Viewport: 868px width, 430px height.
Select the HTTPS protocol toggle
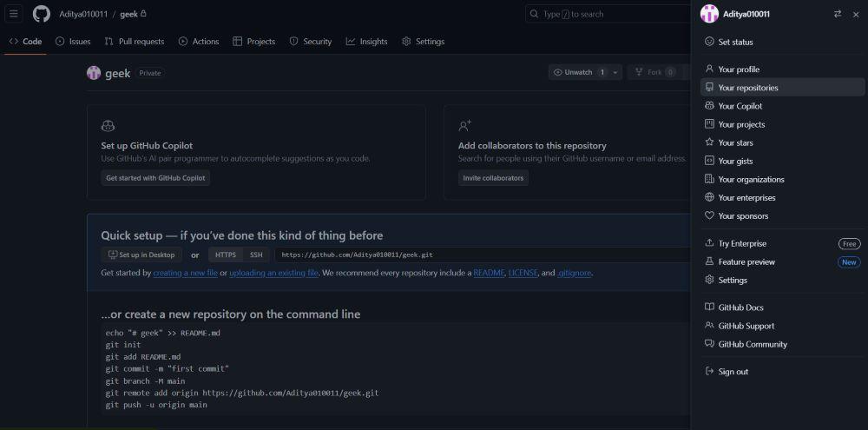coord(226,255)
